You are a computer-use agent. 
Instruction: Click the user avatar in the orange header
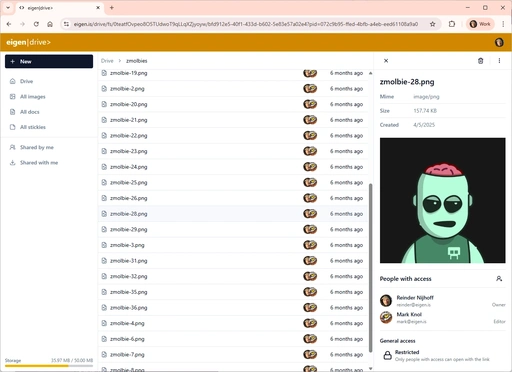[x=499, y=42]
